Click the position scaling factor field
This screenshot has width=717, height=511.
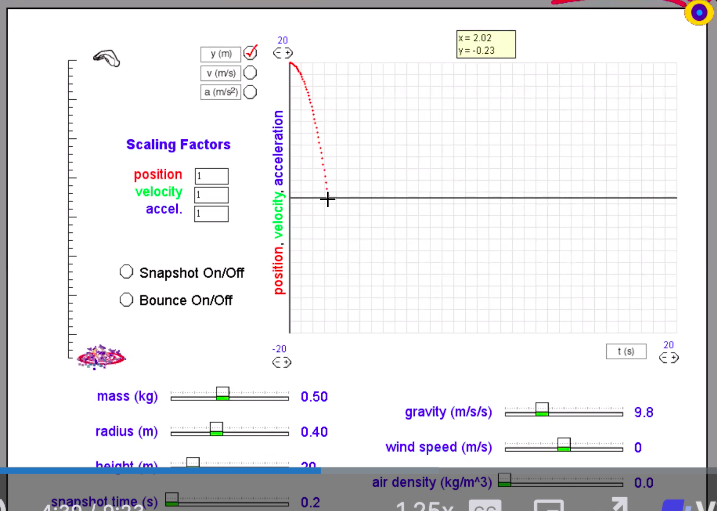tap(212, 176)
